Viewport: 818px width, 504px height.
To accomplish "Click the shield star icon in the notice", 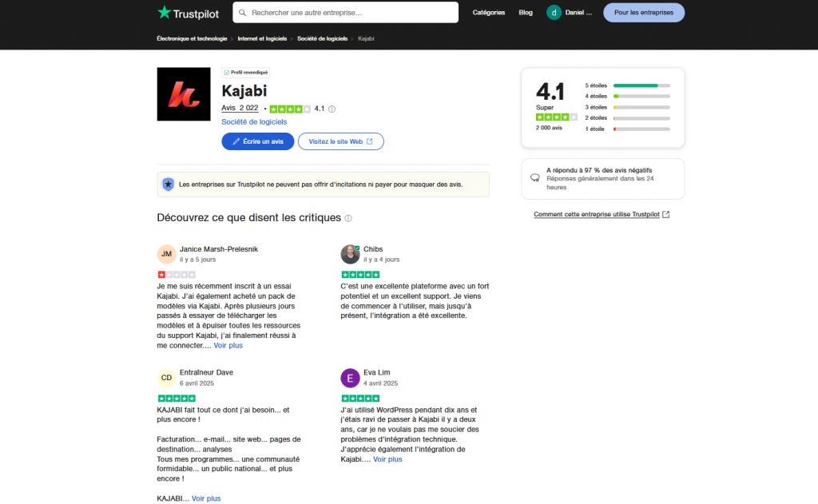I will 168,185.
